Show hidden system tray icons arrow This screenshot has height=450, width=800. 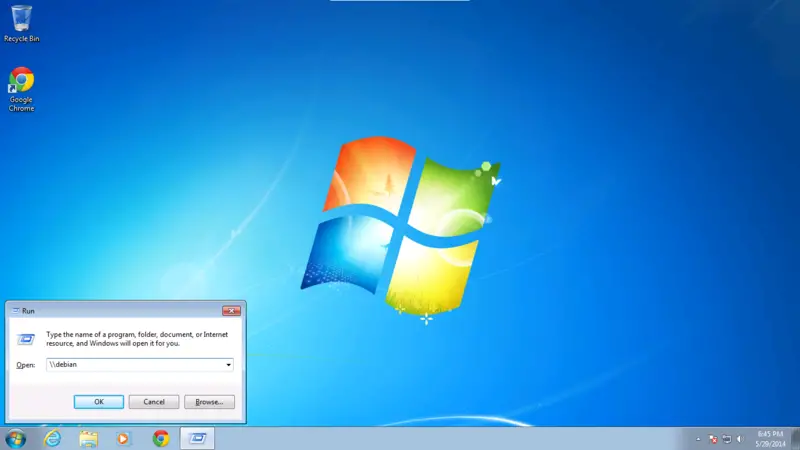[x=698, y=439]
